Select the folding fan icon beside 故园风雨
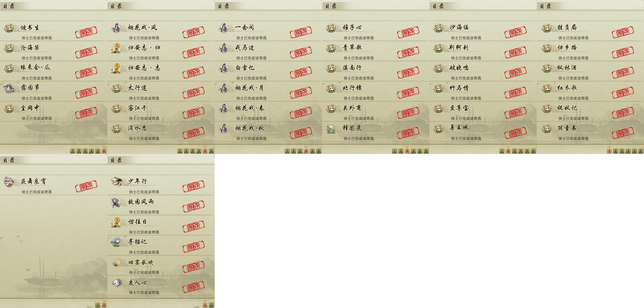The height and width of the screenshot is (308, 644). click(116, 203)
